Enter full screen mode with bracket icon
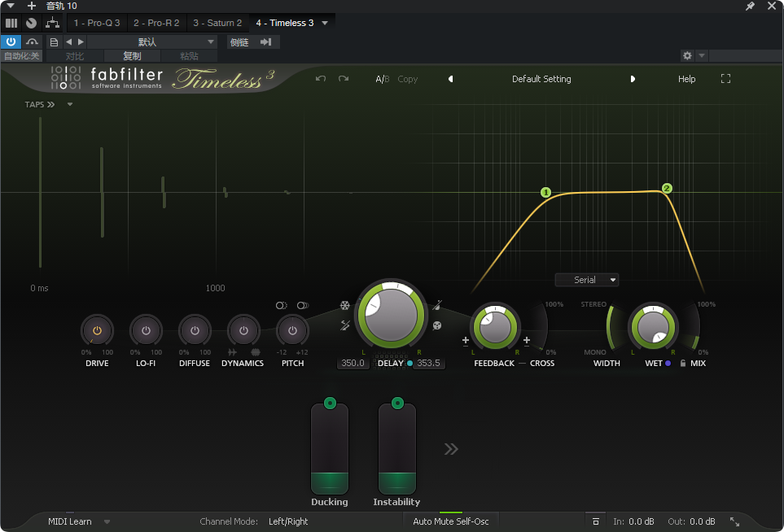The width and height of the screenshot is (784, 532). click(x=725, y=78)
